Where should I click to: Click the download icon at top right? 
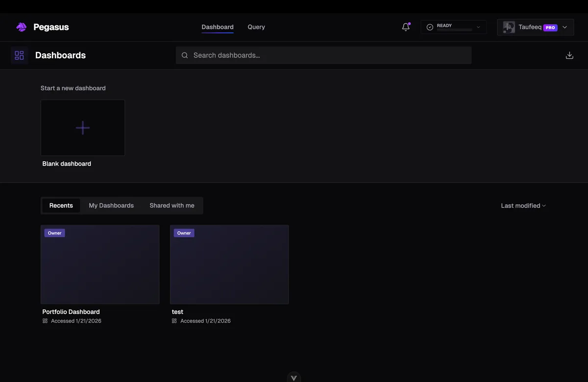point(569,55)
